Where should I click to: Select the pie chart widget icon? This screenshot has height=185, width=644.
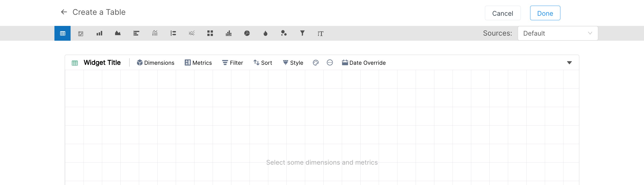pos(247,33)
